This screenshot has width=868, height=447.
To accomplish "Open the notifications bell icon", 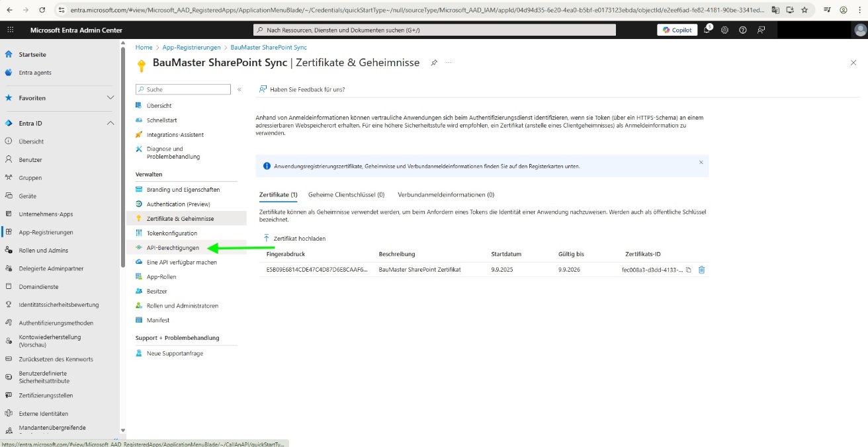I will [707, 30].
